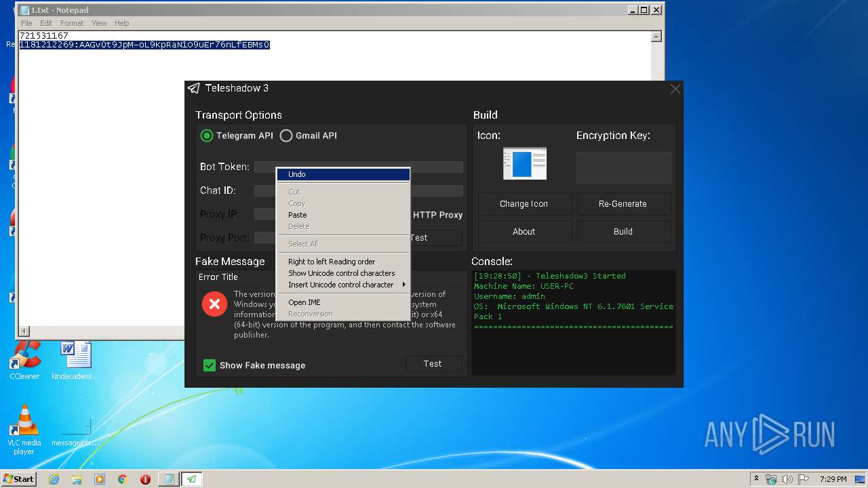Toggle the Show Fake message checkbox
This screenshot has width=868, height=488.
(210, 365)
